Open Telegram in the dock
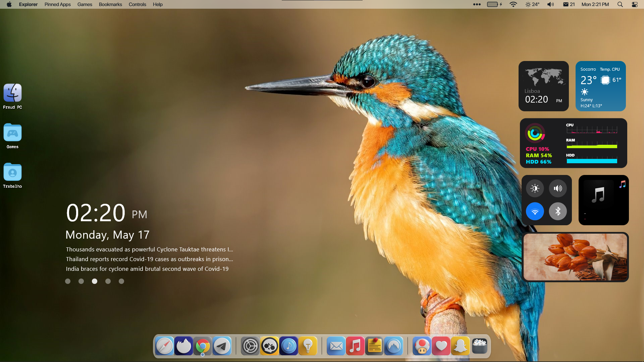Screen dimensions: 644x362 [x=222, y=346]
